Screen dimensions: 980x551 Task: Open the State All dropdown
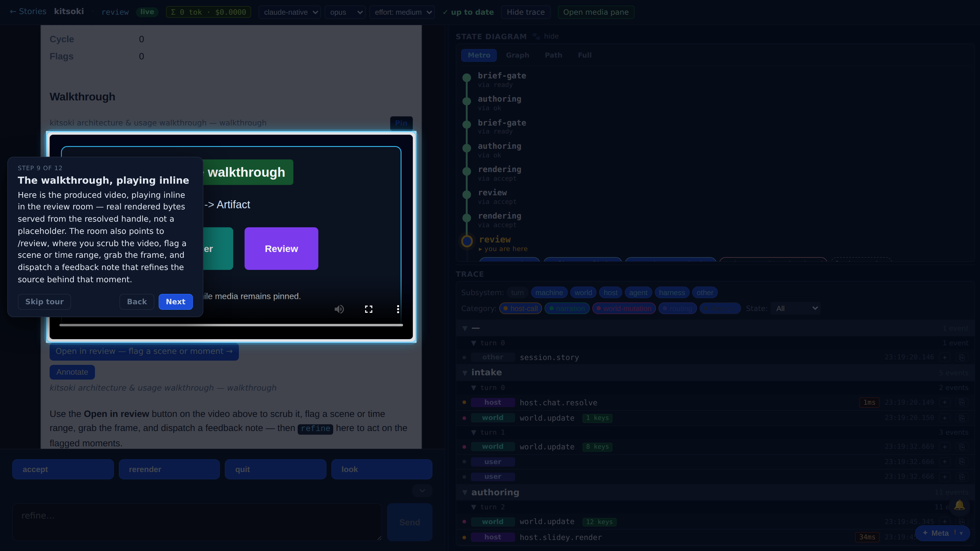click(x=796, y=308)
